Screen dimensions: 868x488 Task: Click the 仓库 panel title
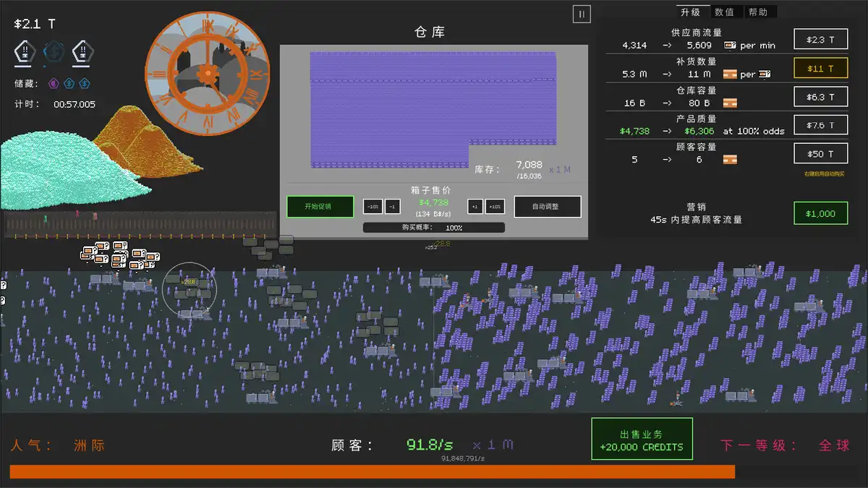tap(430, 32)
